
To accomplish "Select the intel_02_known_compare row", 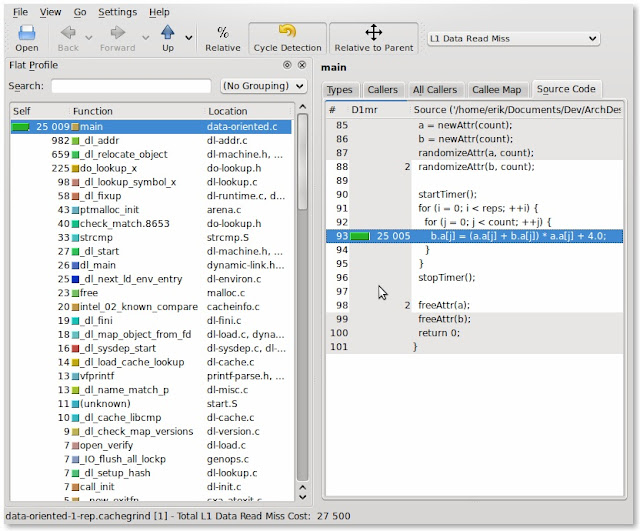I will point(151,307).
